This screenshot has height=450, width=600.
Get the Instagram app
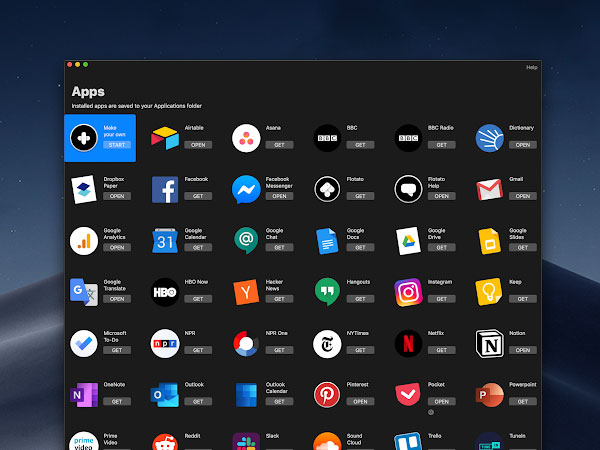(x=442, y=299)
